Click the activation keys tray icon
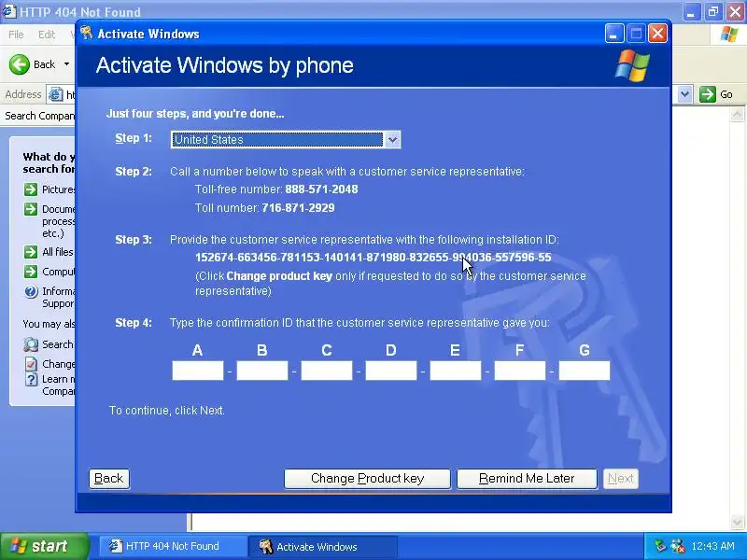Screen dimensions: 747x560 (677, 546)
